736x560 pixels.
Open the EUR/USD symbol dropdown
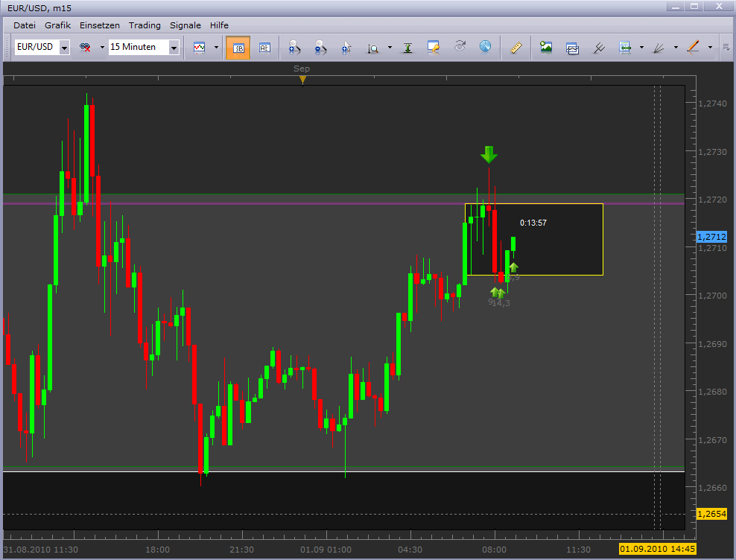(65, 48)
